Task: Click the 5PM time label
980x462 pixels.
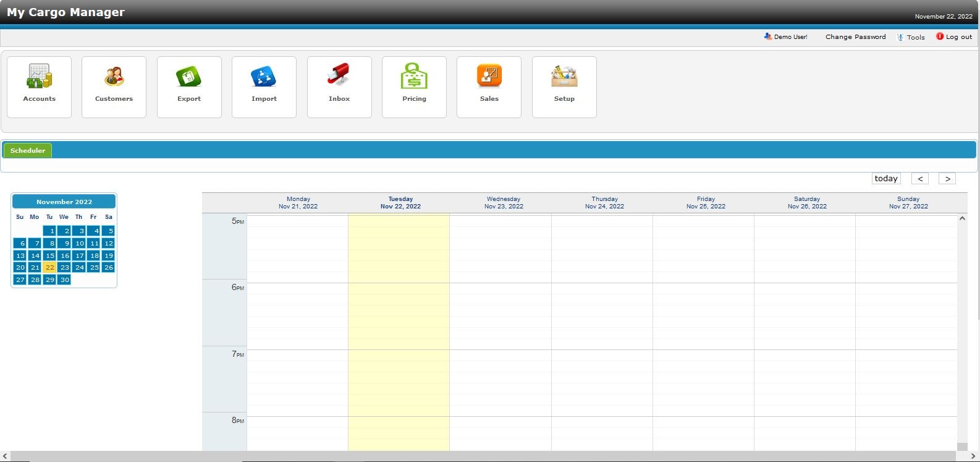Action: coord(238,221)
